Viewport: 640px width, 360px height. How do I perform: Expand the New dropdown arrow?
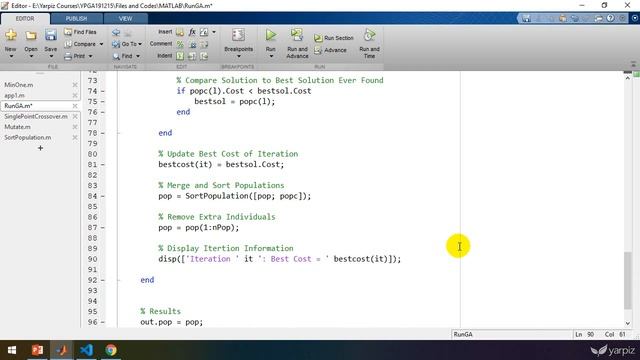pos(11,56)
